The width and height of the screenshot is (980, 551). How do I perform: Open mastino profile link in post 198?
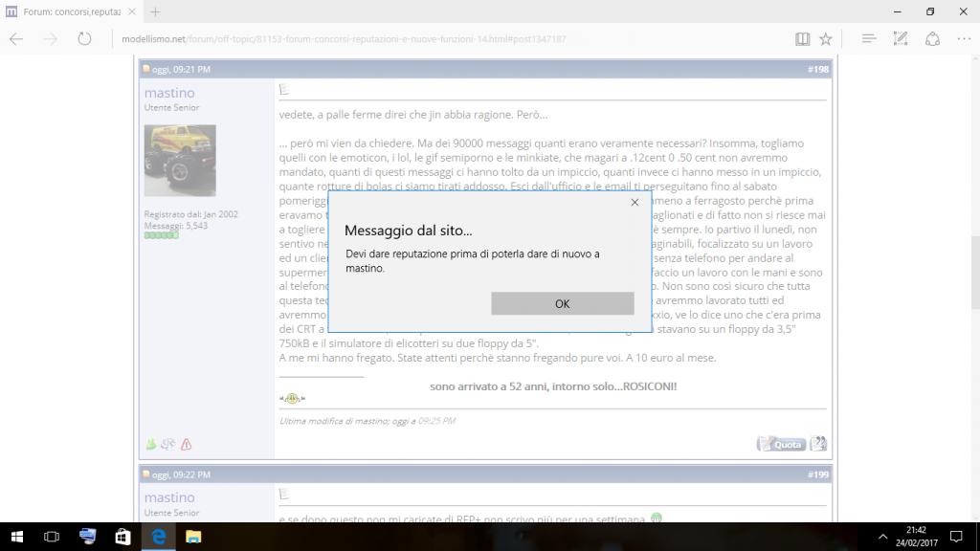pyautogui.click(x=169, y=93)
